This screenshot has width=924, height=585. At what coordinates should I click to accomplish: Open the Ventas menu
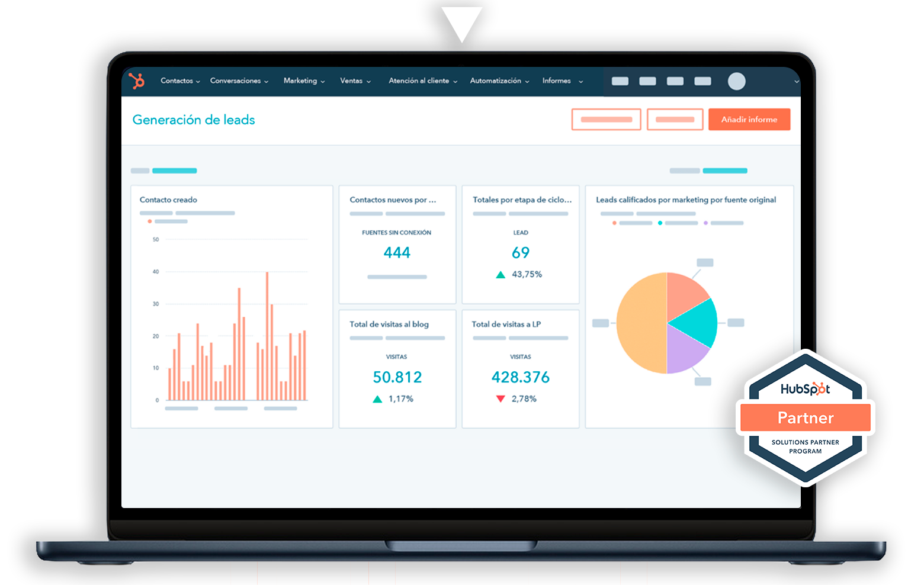point(355,81)
